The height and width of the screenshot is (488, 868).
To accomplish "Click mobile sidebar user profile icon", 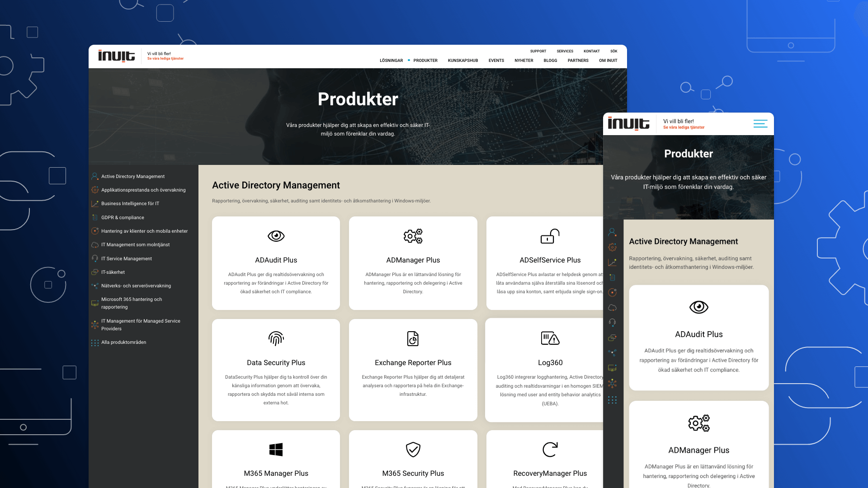I will tap(612, 232).
